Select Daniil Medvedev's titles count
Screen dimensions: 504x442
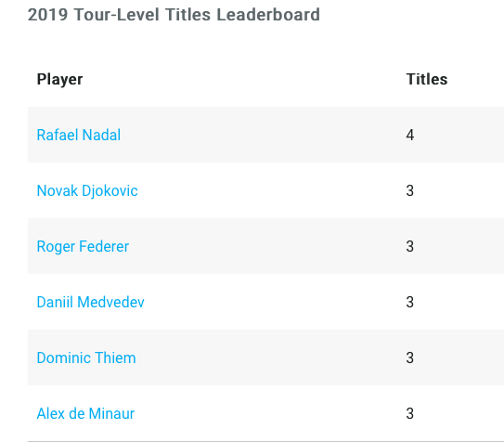tap(410, 302)
